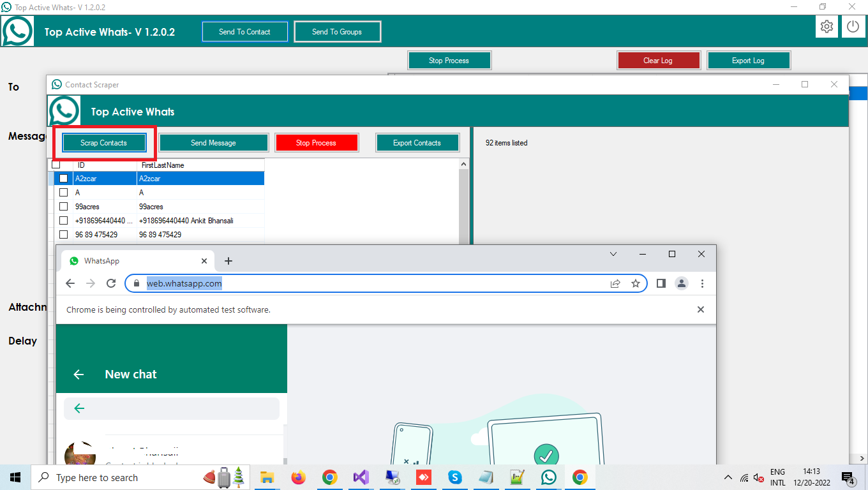
Task: Switch to Send To Groups tab
Action: click(x=337, y=32)
